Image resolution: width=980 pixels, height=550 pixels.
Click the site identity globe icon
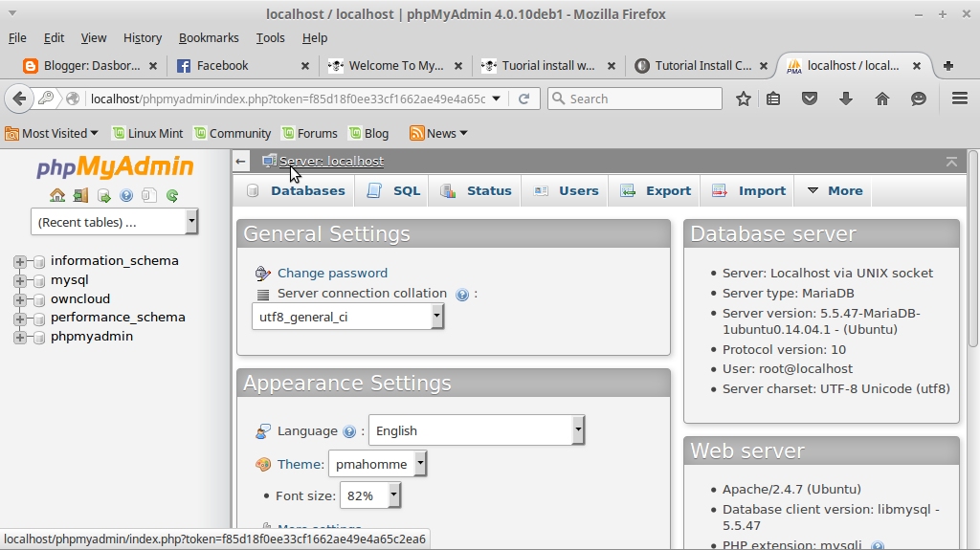[73, 99]
